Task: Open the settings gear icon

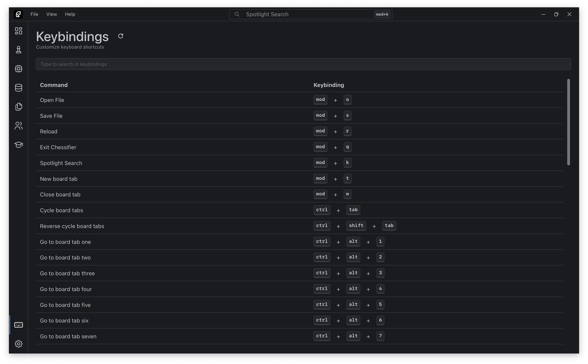Action: [x=19, y=344]
